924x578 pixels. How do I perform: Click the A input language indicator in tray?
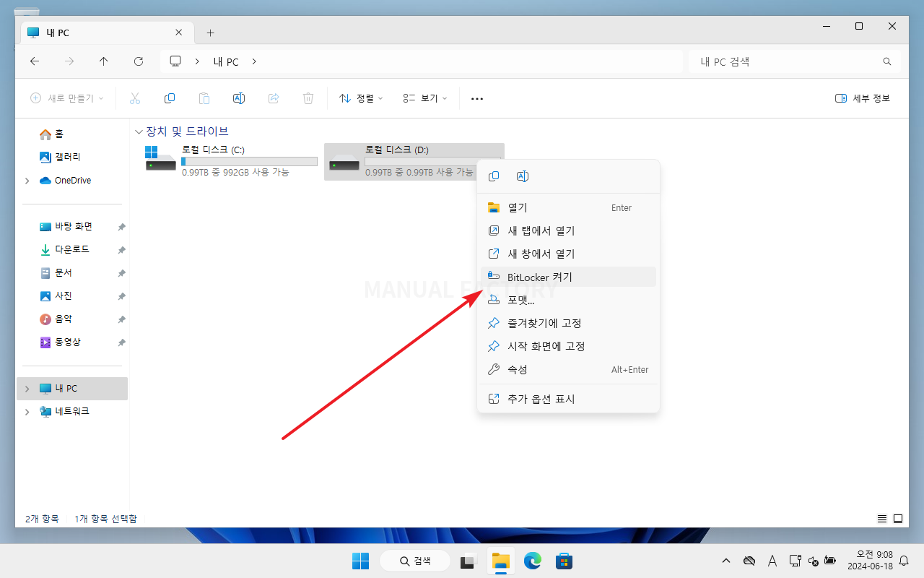click(772, 561)
